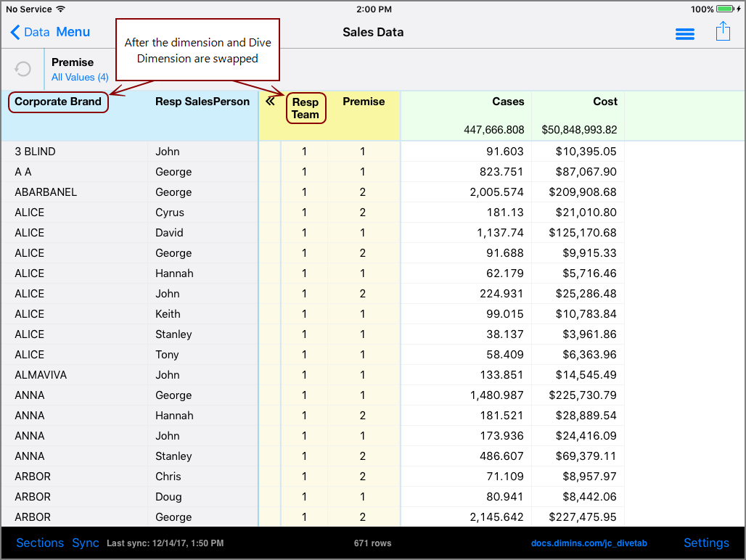Sort by the Cases column header
746x560 pixels.
click(x=507, y=102)
